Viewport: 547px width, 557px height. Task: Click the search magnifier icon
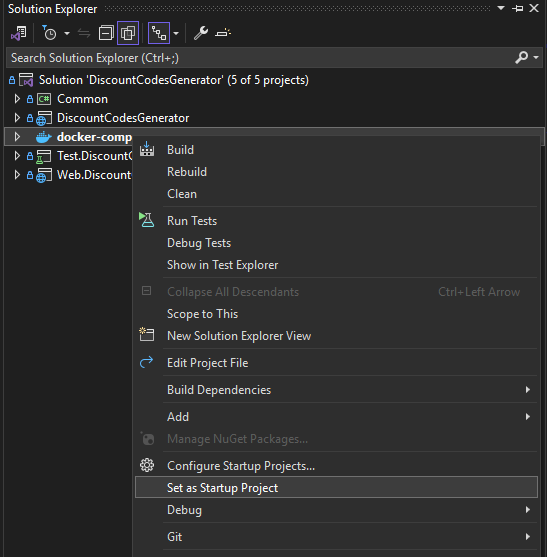[x=521, y=57]
